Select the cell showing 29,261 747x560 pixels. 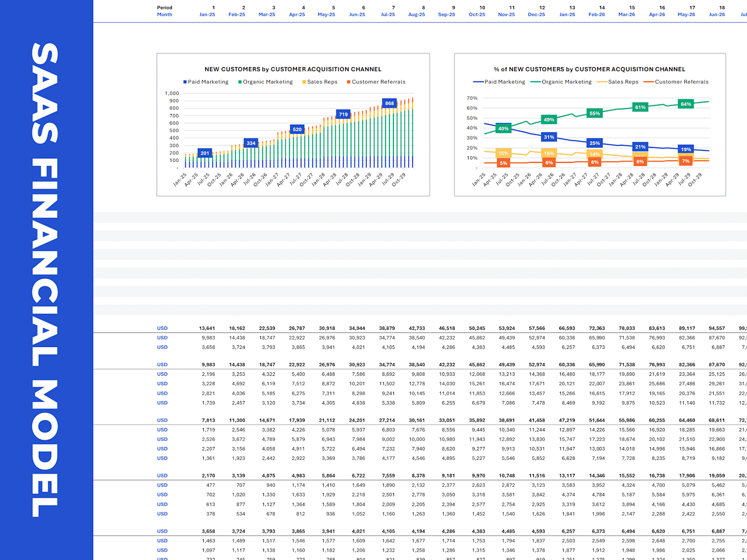pyautogui.click(x=717, y=384)
